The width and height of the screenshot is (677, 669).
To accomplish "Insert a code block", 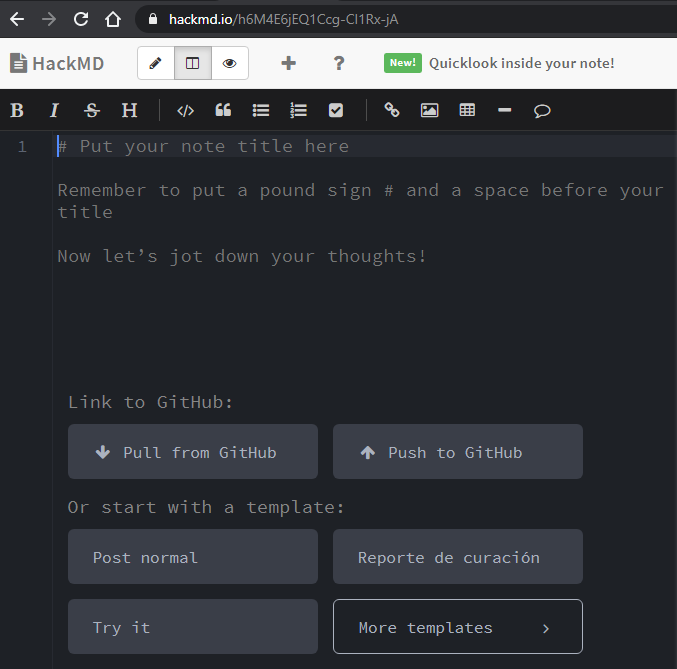I will [x=186, y=111].
